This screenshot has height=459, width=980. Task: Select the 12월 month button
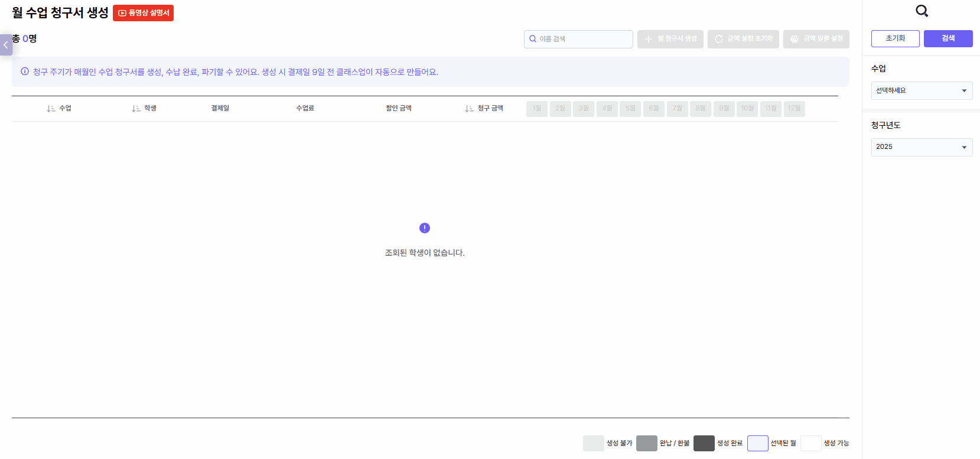(x=795, y=109)
